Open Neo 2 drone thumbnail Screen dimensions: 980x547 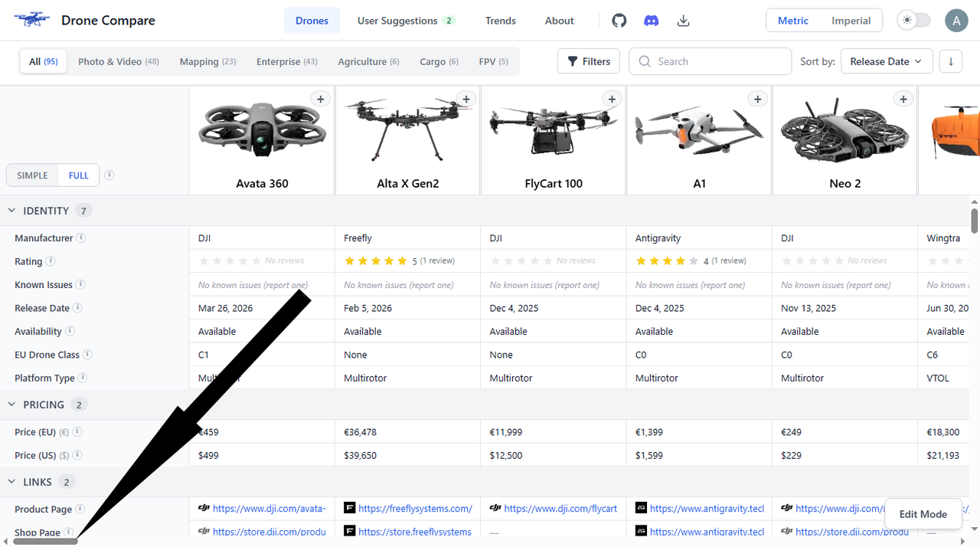pyautogui.click(x=844, y=130)
